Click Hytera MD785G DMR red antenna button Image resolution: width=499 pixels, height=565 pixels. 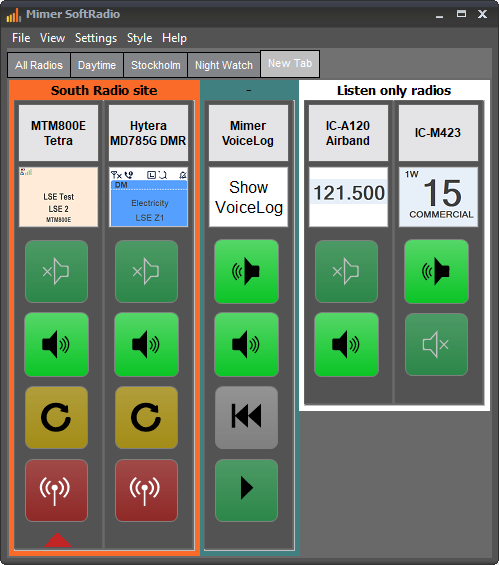(146, 490)
